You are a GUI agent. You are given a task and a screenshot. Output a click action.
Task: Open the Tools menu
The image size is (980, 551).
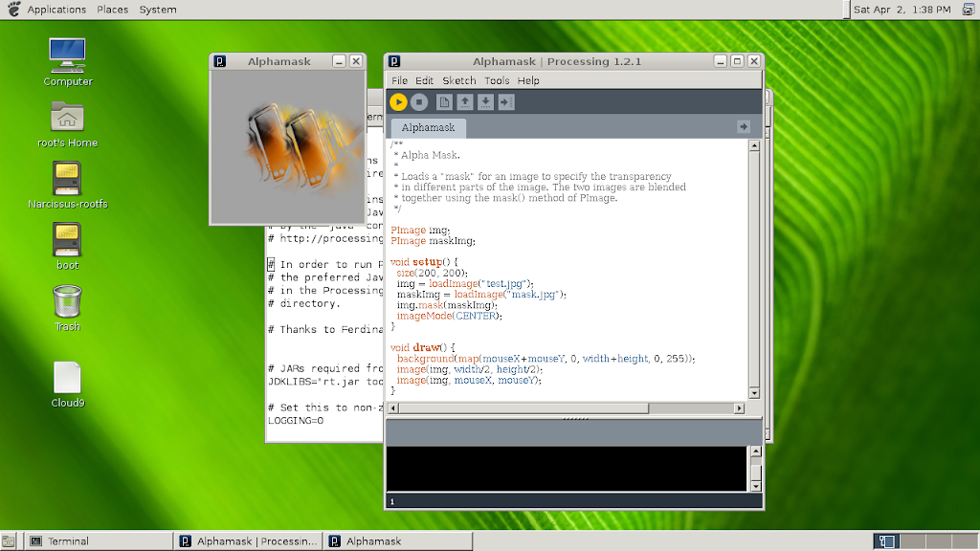pos(497,81)
